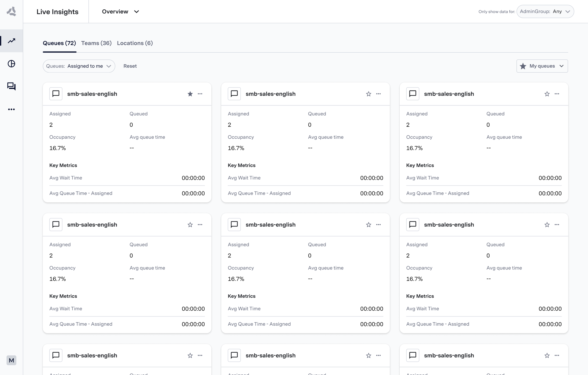Click chat icon on top-right queue card
Image resolution: width=588 pixels, height=375 pixels.
413,94
